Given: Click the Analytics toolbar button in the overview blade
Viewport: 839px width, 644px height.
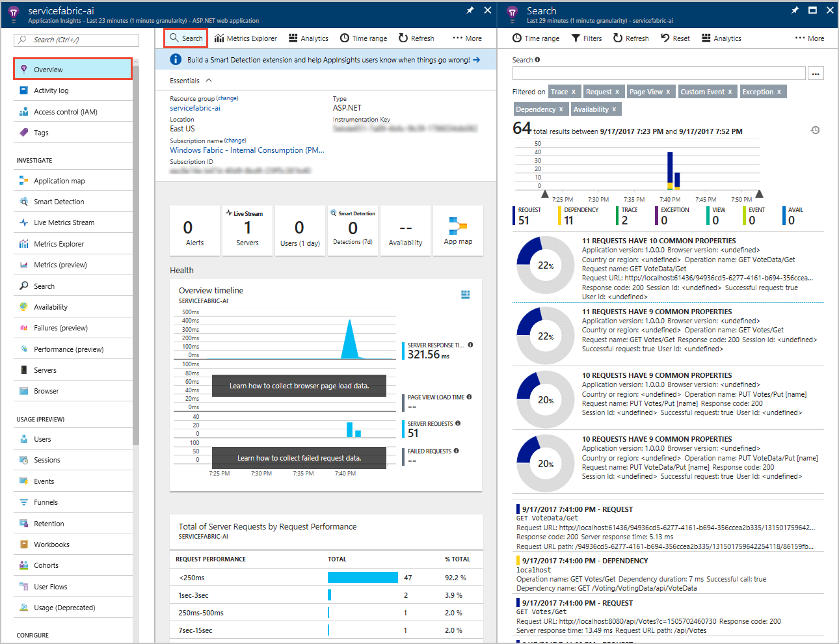Looking at the screenshot, I should click(x=308, y=38).
